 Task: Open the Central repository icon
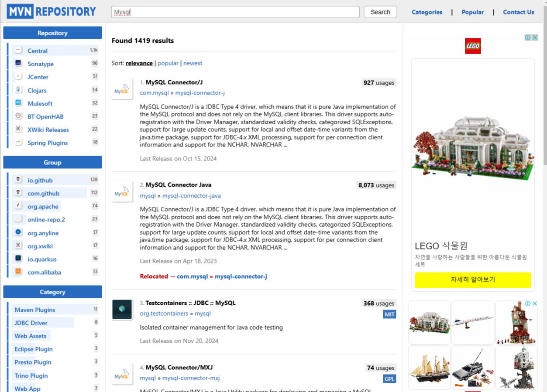point(18,50)
